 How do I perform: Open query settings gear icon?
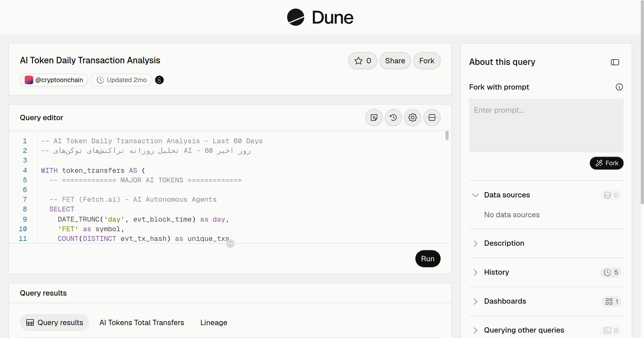click(412, 117)
